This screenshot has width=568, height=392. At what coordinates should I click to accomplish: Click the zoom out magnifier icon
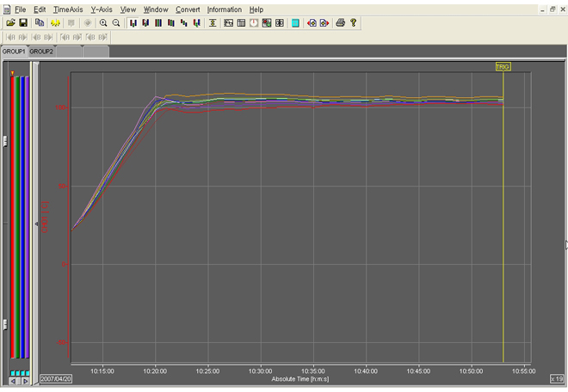(x=116, y=23)
